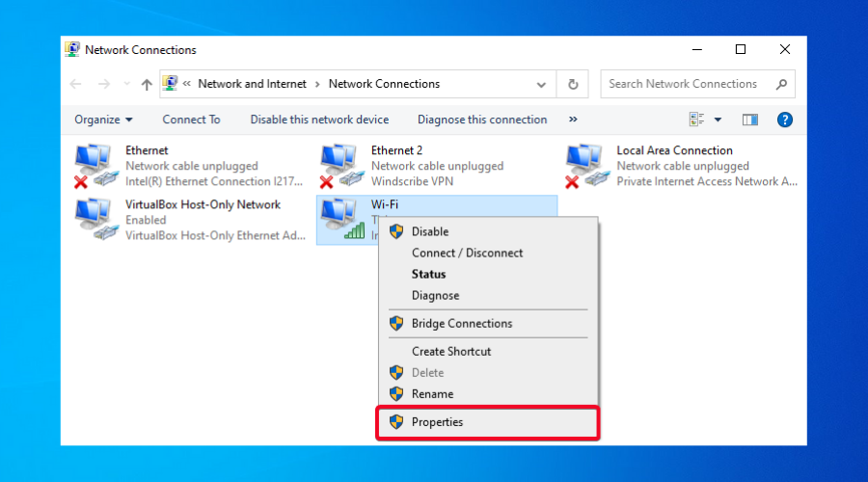Click Diagnose this connection toolbar button
Screen dimensions: 868x482
(x=482, y=120)
